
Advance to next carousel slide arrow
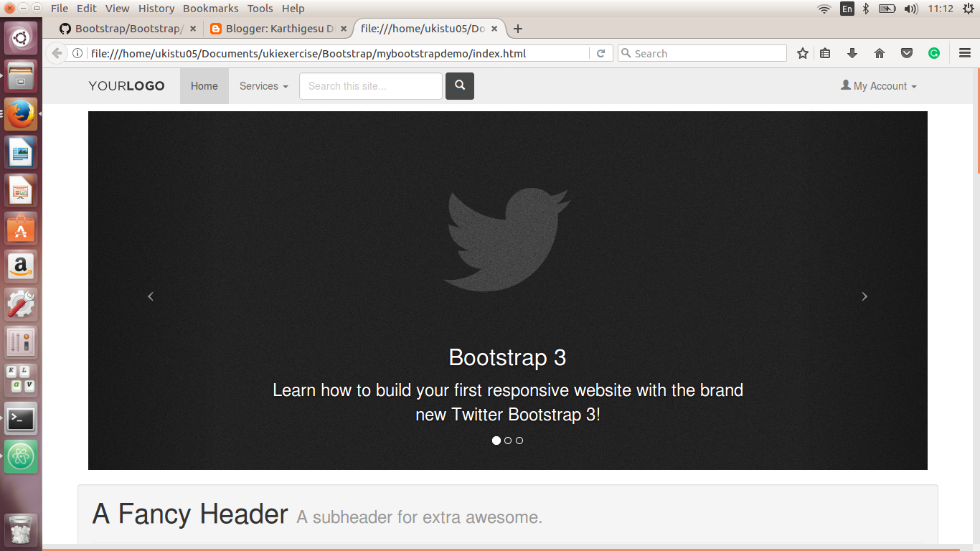tap(864, 296)
